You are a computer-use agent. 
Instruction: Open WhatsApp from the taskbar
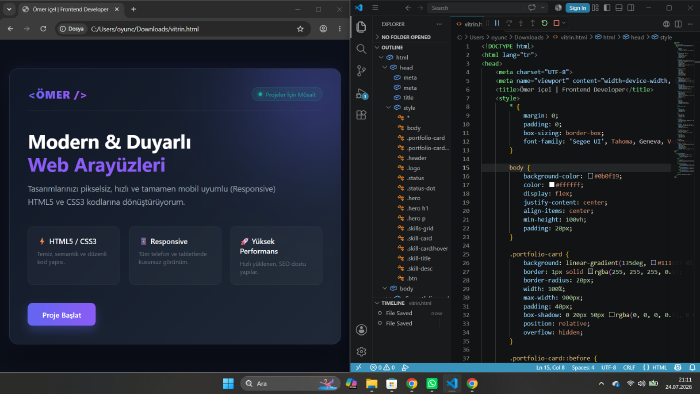point(432,384)
